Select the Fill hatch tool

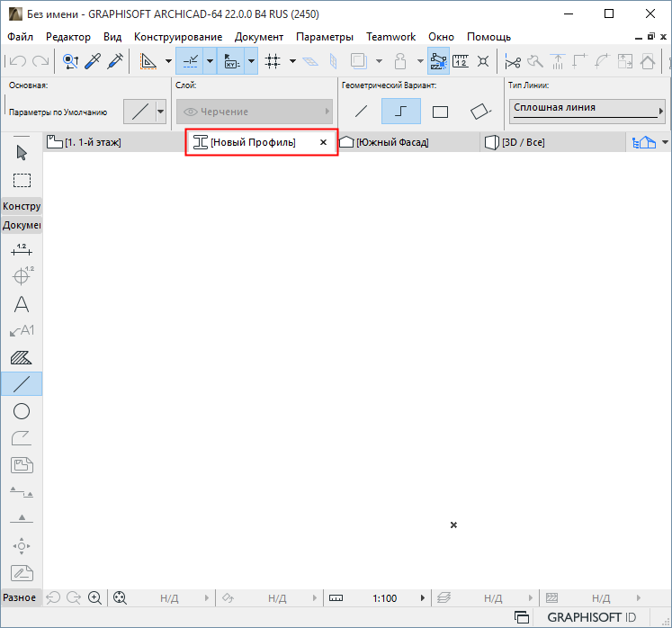(22, 357)
